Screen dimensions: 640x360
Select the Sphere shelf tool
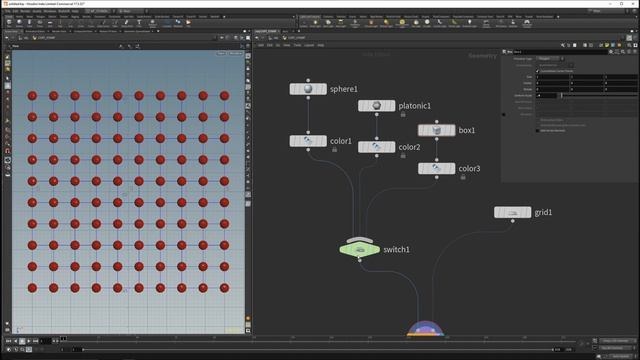point(19,24)
